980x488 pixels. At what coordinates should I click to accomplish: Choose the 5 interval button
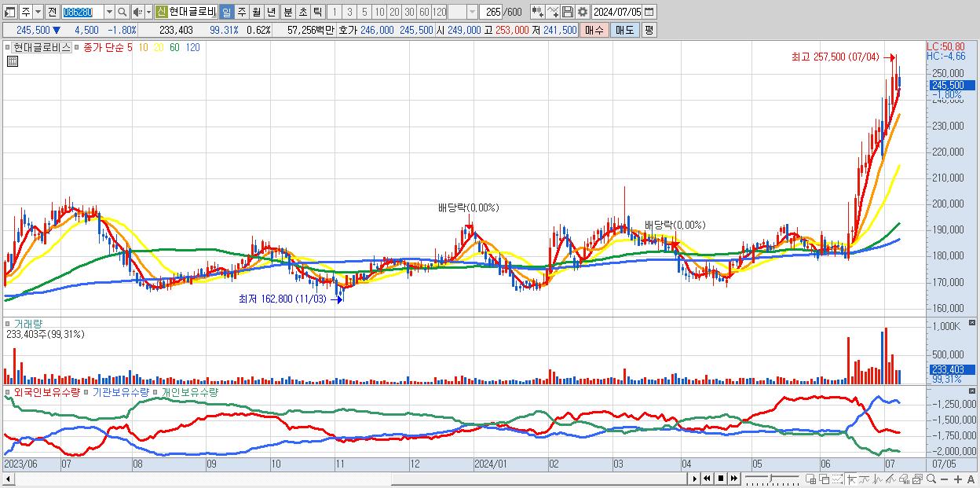pos(364,12)
